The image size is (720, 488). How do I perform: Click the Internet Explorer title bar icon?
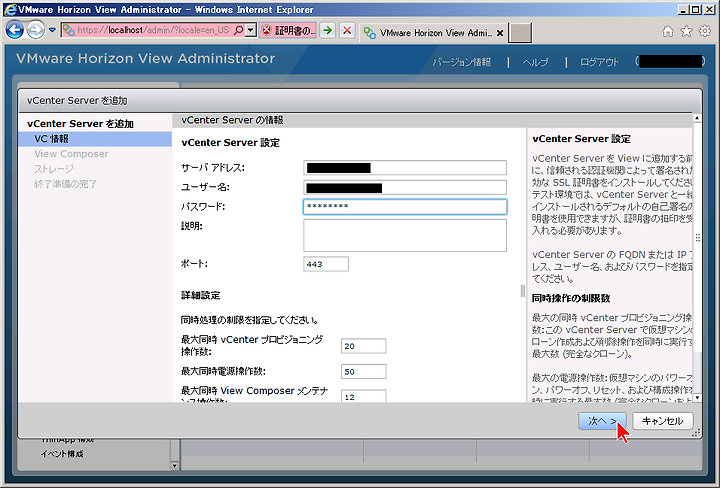pyautogui.click(x=10, y=9)
